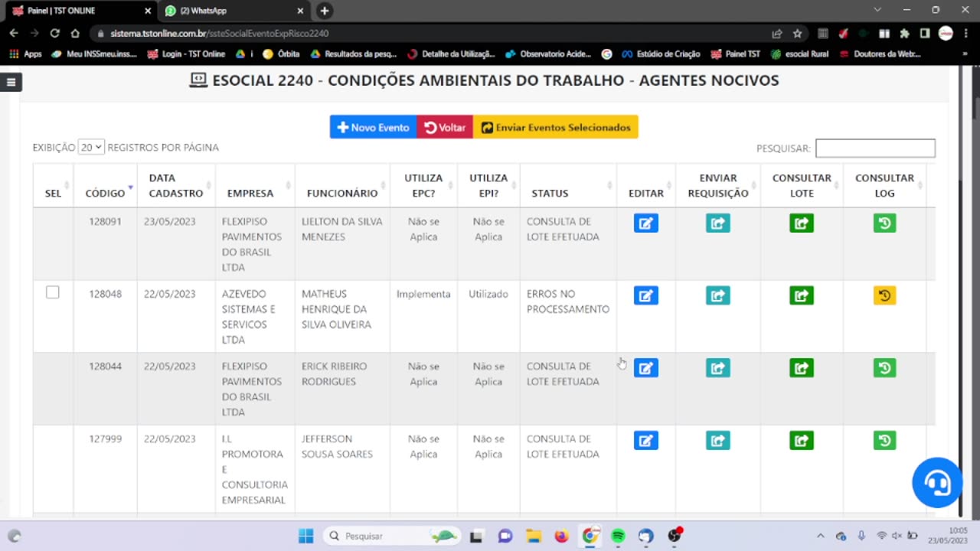The width and height of the screenshot is (980, 551).
Task: Click the Windows taskbar search box
Action: [391, 536]
